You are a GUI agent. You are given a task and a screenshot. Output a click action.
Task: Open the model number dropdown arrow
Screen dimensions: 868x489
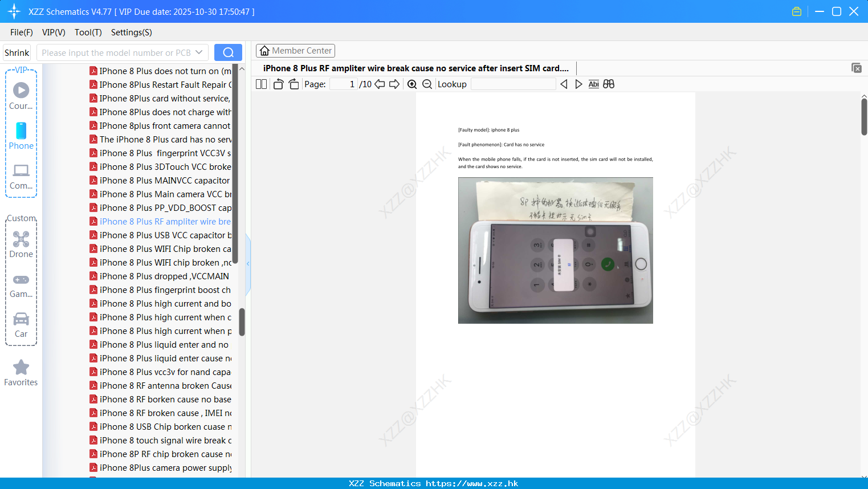tap(199, 52)
